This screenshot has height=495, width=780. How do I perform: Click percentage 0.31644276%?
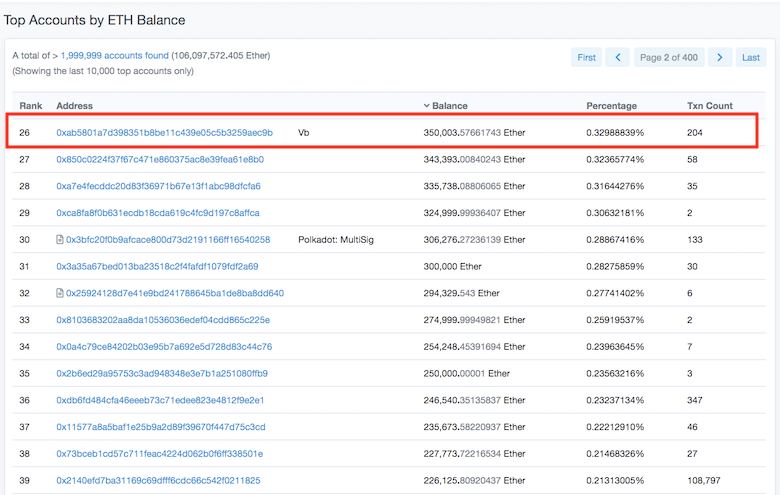pyautogui.click(x=615, y=186)
